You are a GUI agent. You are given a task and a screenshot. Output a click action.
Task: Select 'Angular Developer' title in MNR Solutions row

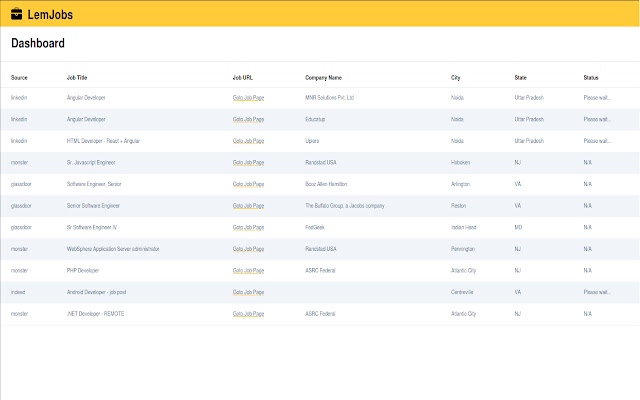[86, 98]
